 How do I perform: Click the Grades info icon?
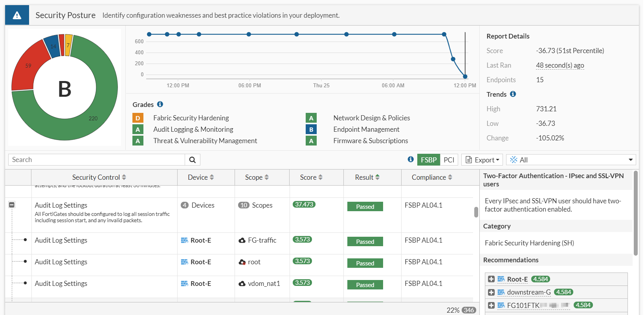[x=160, y=104]
